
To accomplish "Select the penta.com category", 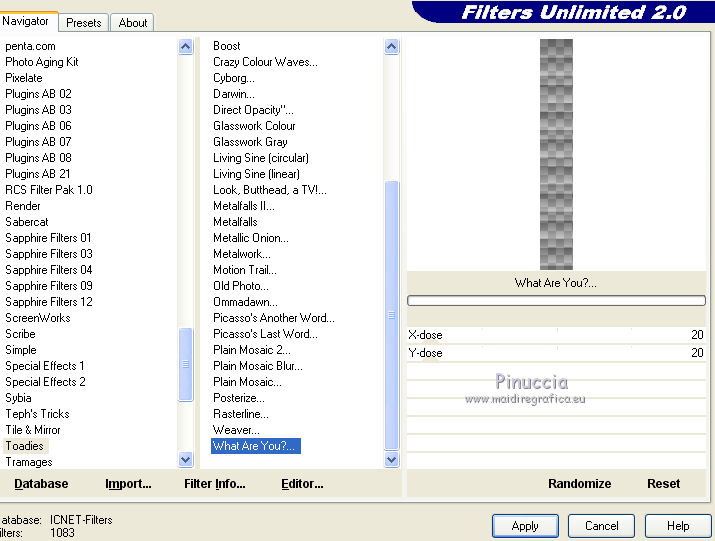I will point(31,46).
